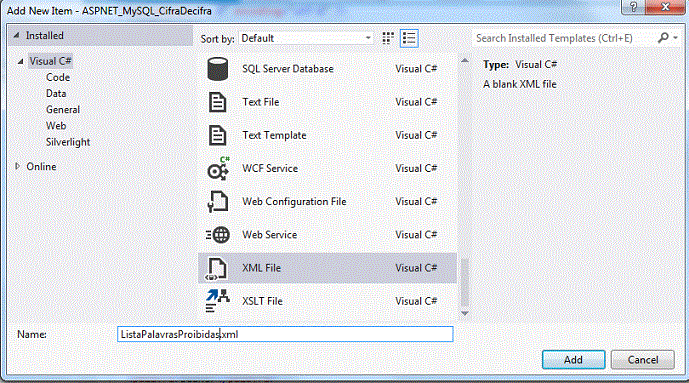Viewport: 689px width, 383px height.
Task: Expand the Online templates node
Action: (x=17, y=166)
